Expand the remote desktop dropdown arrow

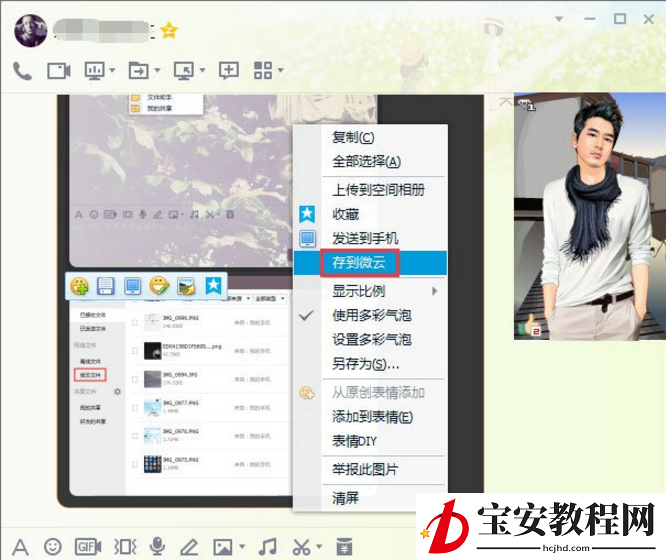(x=202, y=70)
